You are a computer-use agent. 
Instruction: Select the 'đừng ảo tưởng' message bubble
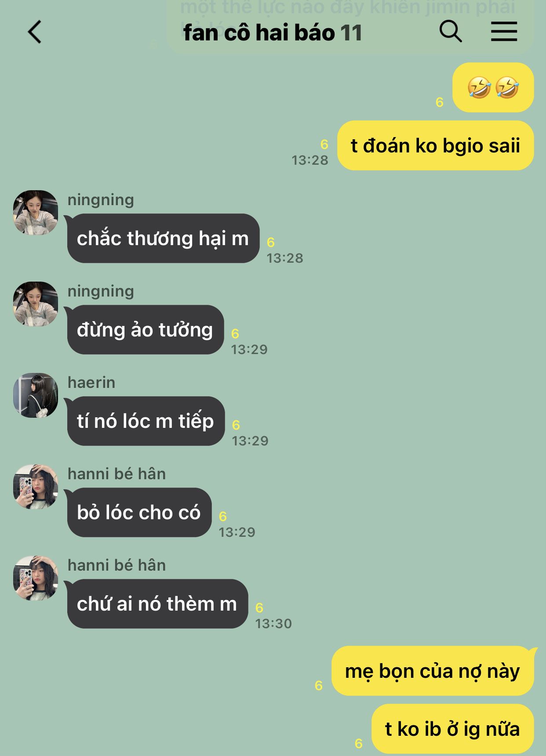click(145, 330)
